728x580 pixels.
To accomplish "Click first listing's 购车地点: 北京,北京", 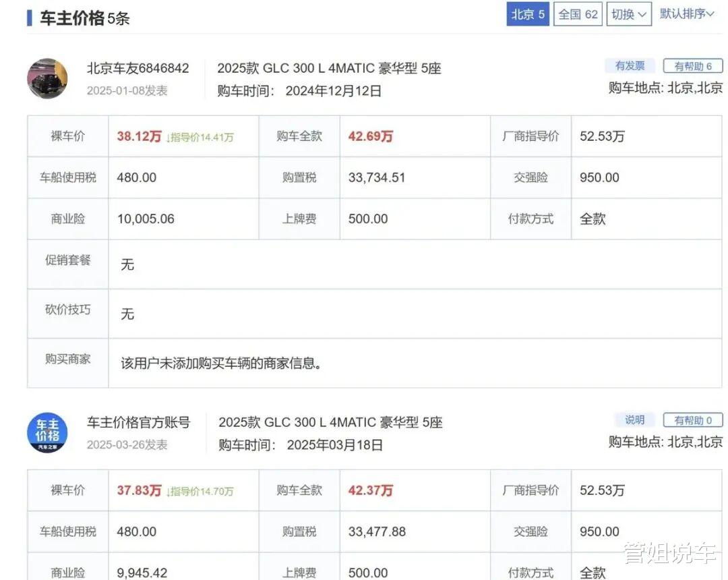I will pyautogui.click(x=665, y=88).
